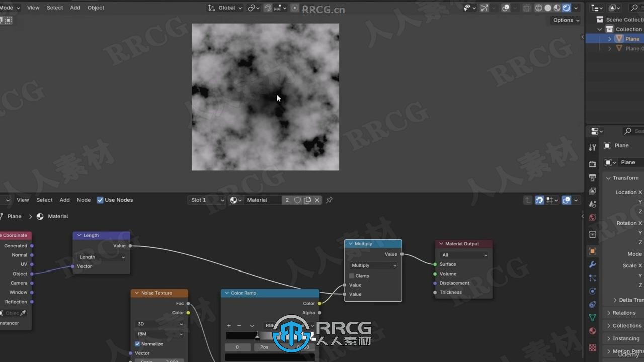Browse materials with the sphere icon
Image resolution: width=644 pixels, height=362 pixels.
click(235, 200)
